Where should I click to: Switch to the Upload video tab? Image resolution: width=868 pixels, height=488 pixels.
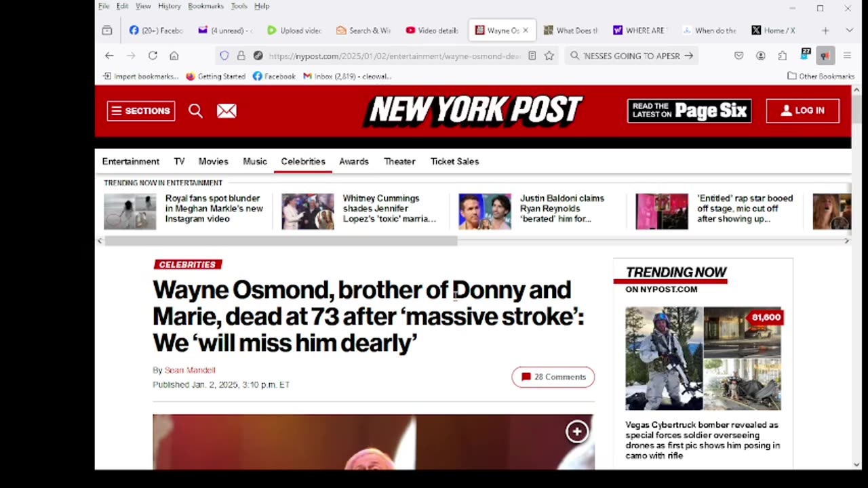(x=294, y=30)
